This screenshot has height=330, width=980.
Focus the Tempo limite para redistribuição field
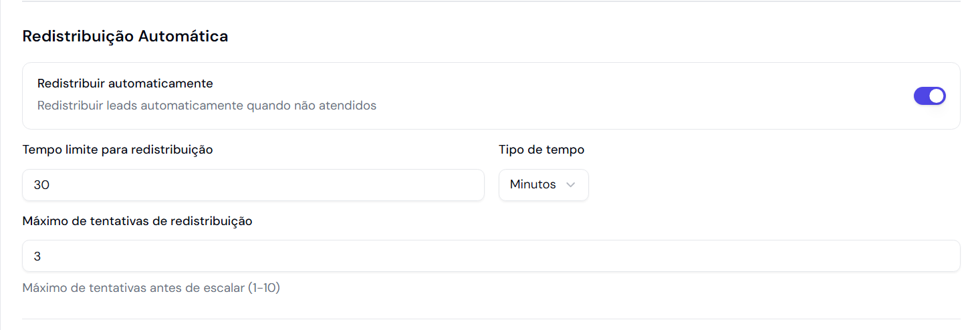tap(253, 185)
